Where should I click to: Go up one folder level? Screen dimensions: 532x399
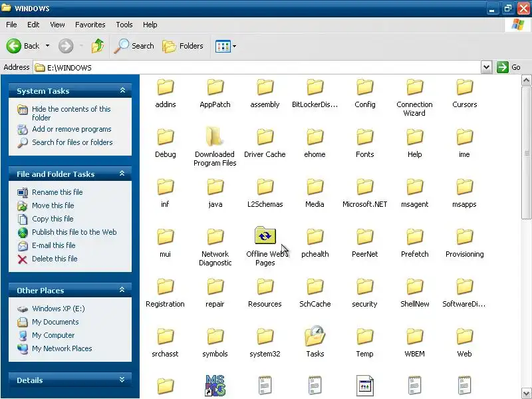(x=98, y=46)
